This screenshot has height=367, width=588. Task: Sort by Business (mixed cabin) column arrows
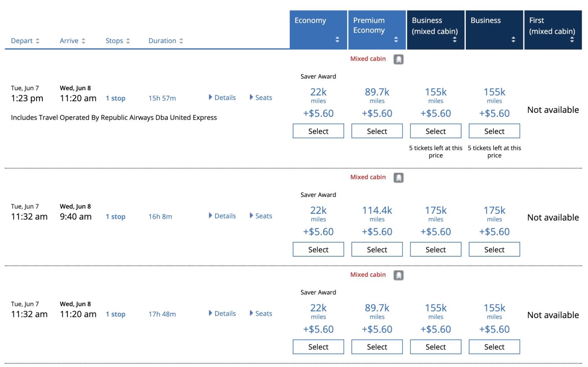coord(455,40)
